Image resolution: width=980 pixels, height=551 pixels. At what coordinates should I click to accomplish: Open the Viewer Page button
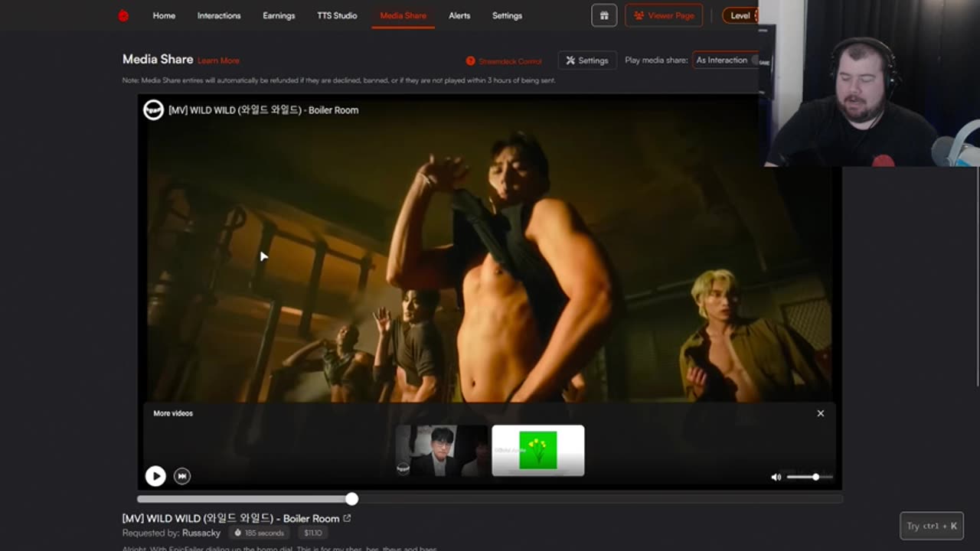click(664, 15)
